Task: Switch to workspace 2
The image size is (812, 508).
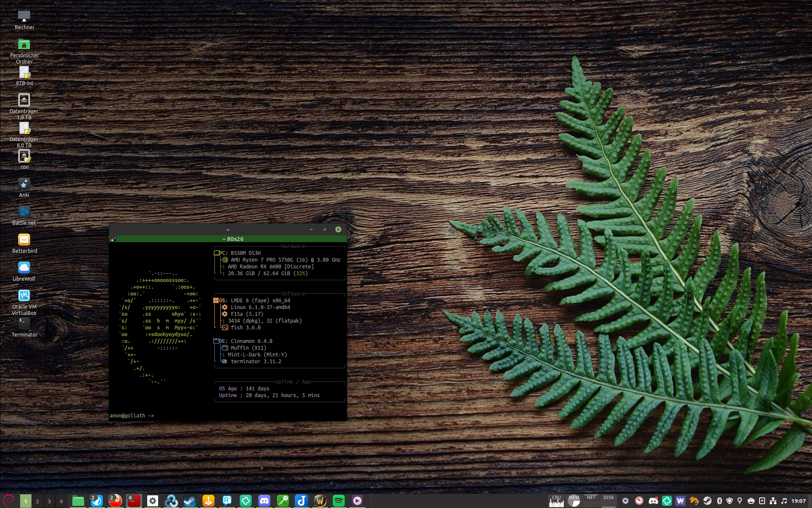Action: 37,501
